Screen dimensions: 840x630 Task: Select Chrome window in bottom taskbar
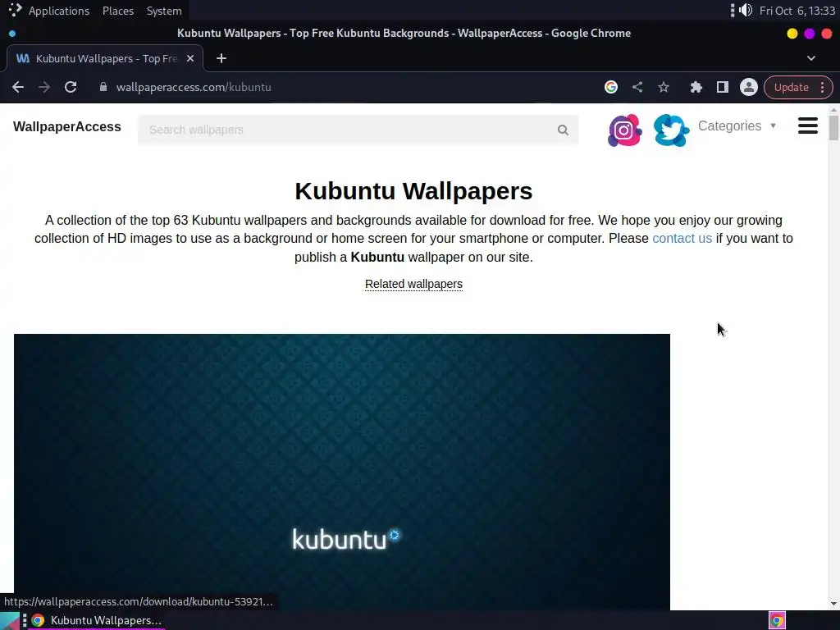point(97,620)
